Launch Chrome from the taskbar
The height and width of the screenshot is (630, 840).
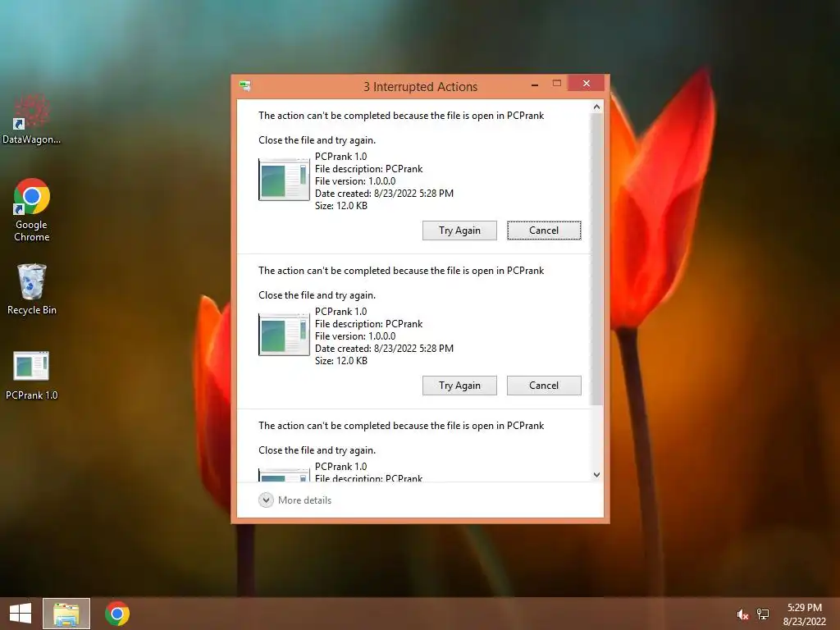tap(117, 614)
